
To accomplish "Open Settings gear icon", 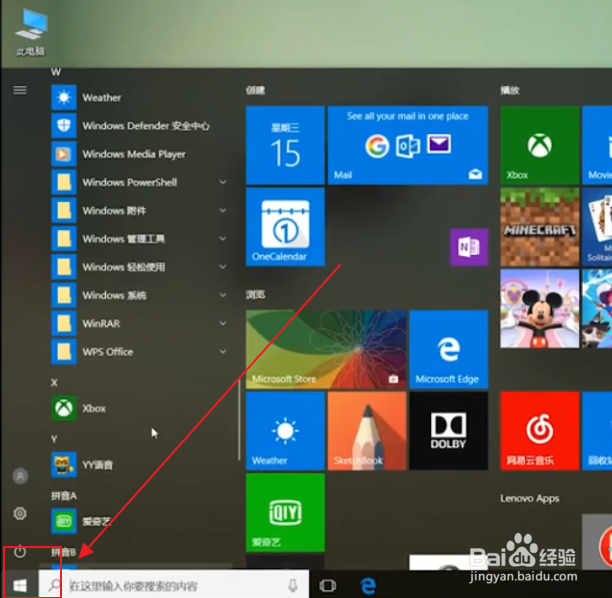I will pyautogui.click(x=20, y=513).
